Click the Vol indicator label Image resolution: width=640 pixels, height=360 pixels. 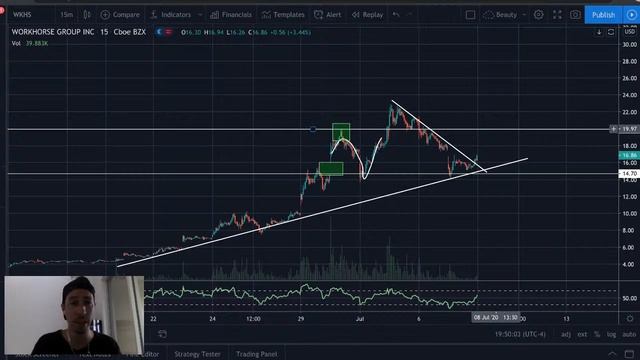[x=16, y=43]
